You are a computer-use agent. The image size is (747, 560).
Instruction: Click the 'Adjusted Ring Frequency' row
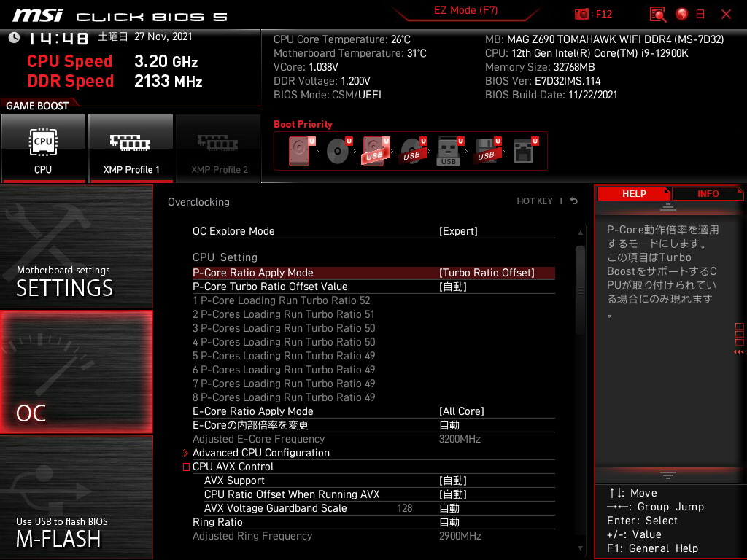click(x=373, y=536)
